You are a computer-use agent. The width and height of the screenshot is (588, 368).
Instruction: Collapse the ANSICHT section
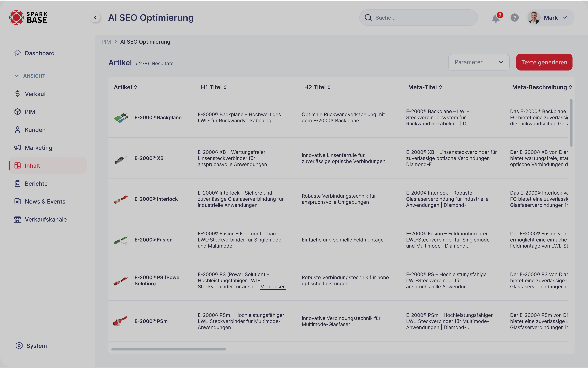click(x=30, y=76)
